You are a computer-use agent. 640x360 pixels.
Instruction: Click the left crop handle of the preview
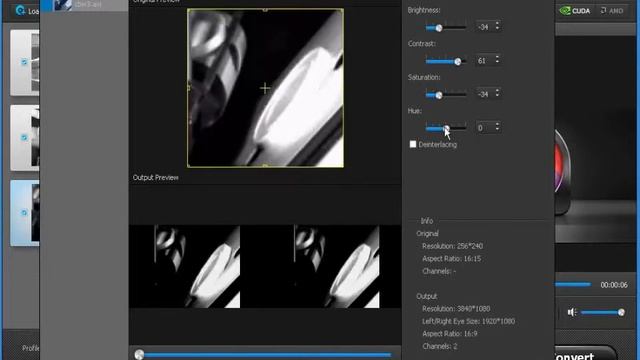coord(188,87)
